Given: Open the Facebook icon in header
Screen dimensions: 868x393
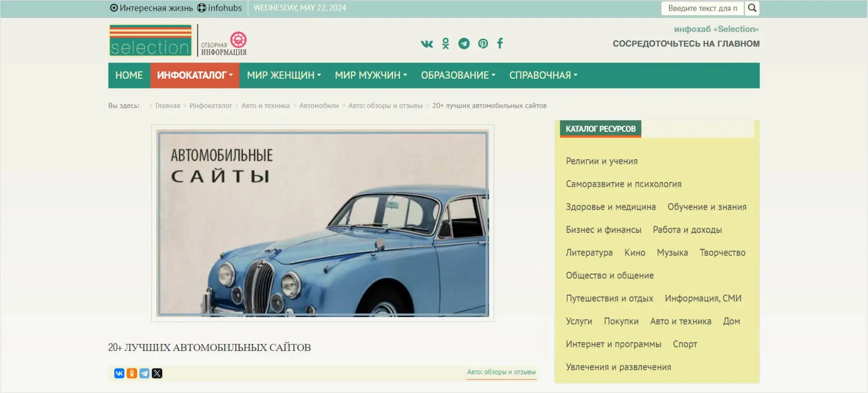Looking at the screenshot, I should coord(500,43).
